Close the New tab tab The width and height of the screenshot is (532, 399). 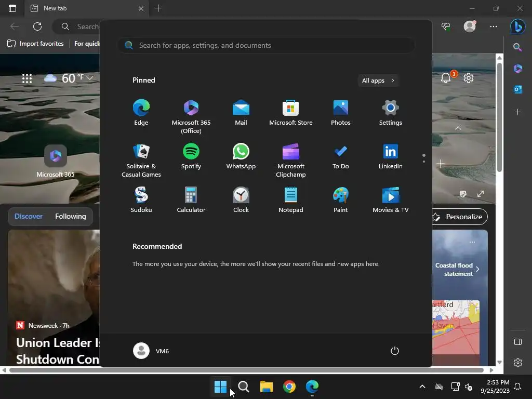click(141, 8)
